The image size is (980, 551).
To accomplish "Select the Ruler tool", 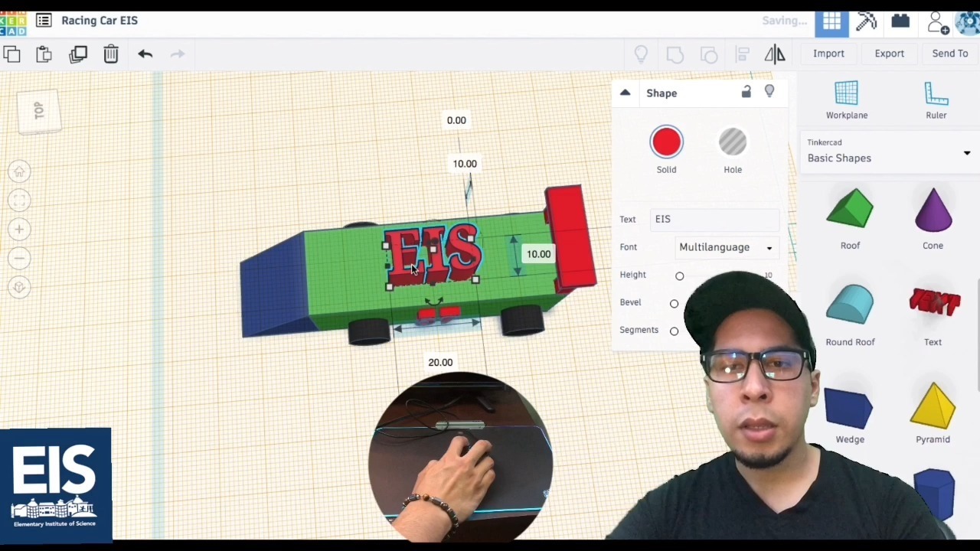I will pos(936,100).
